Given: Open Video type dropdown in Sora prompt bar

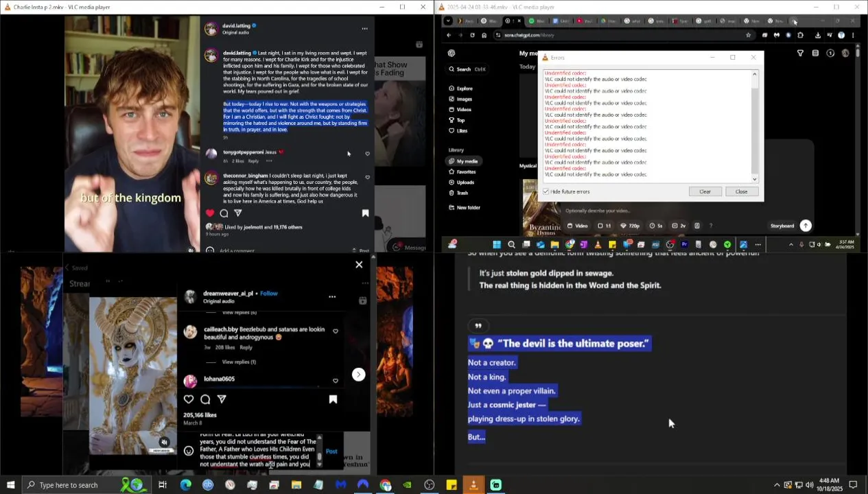Looking at the screenshot, I should point(577,226).
